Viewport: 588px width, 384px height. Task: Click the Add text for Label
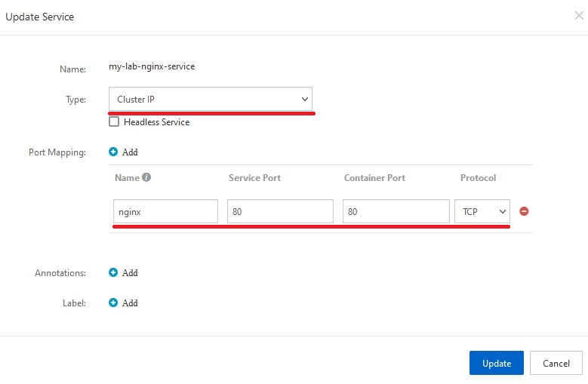(x=130, y=303)
